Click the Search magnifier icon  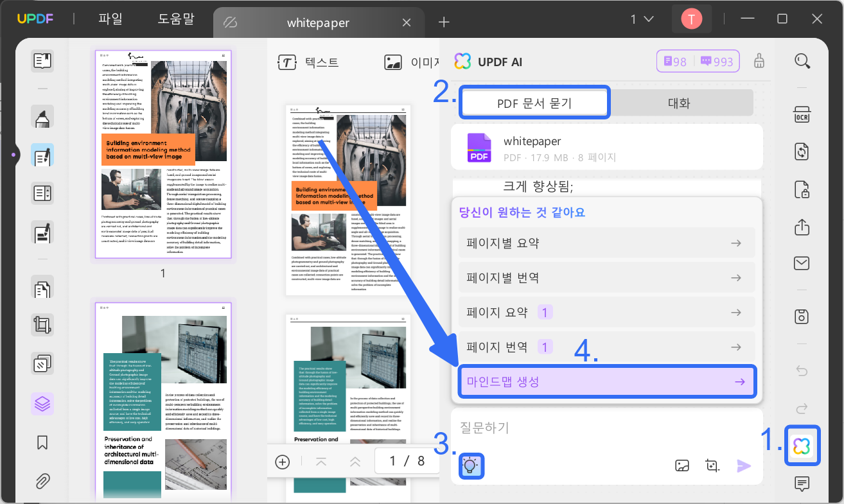(x=802, y=61)
